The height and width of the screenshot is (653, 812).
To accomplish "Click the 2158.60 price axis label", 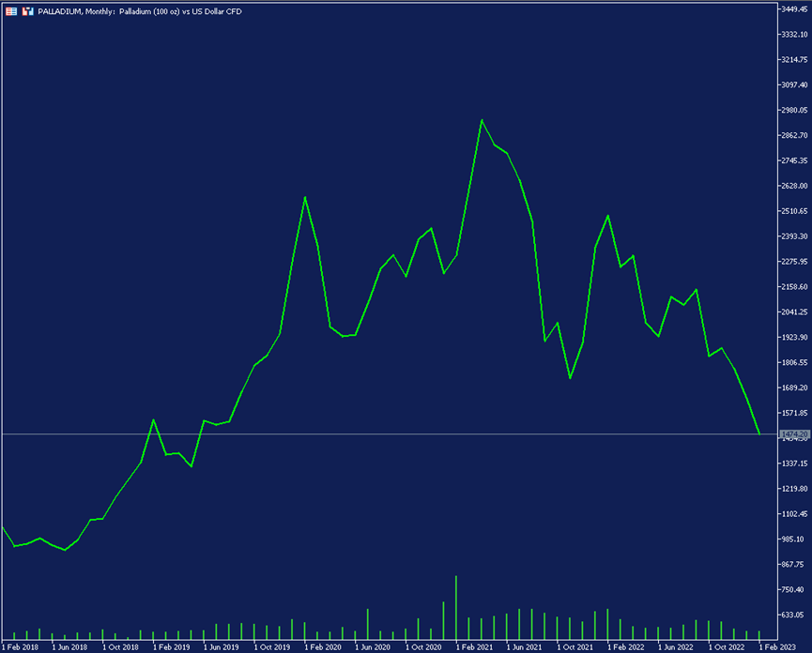I will [x=794, y=287].
